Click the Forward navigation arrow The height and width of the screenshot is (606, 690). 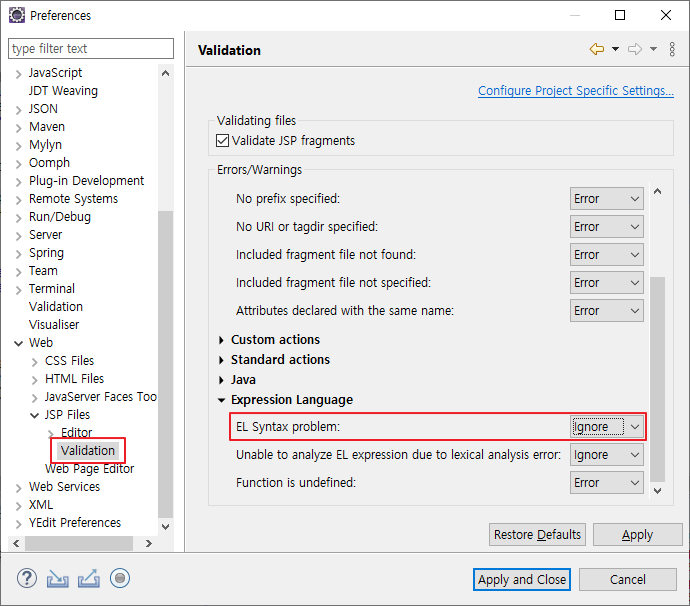pos(634,49)
